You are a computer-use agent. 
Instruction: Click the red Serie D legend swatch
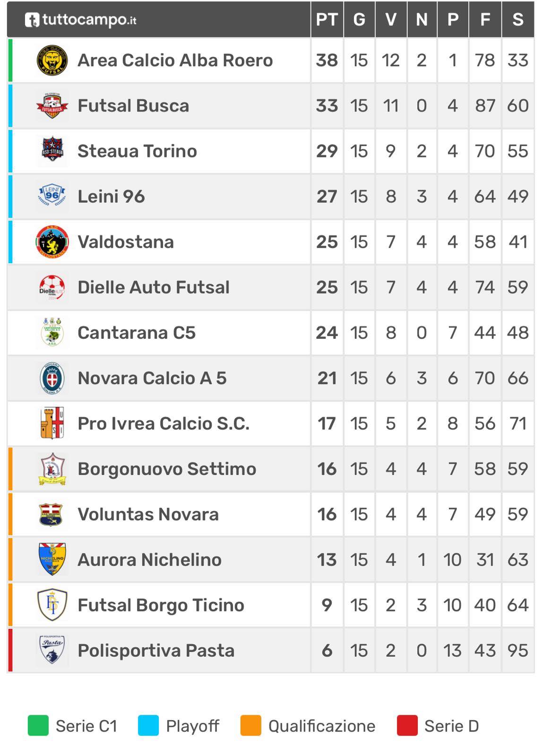click(x=407, y=726)
